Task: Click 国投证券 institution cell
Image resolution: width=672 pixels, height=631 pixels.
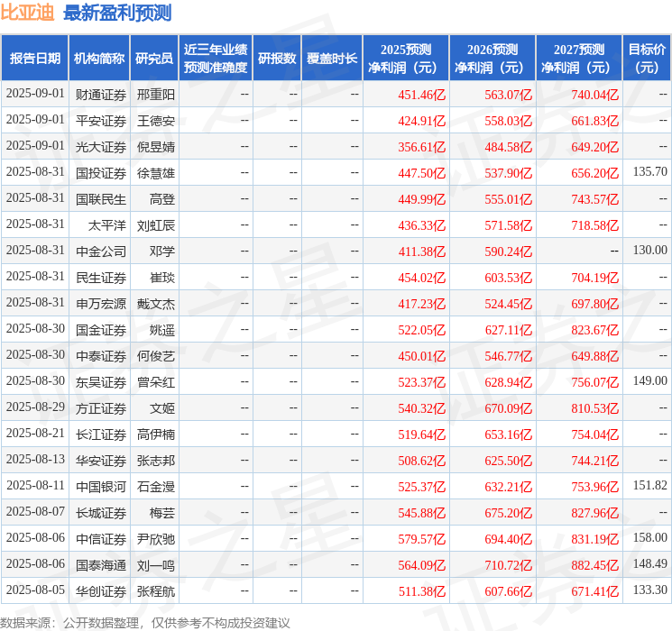Action: pyautogui.click(x=101, y=173)
